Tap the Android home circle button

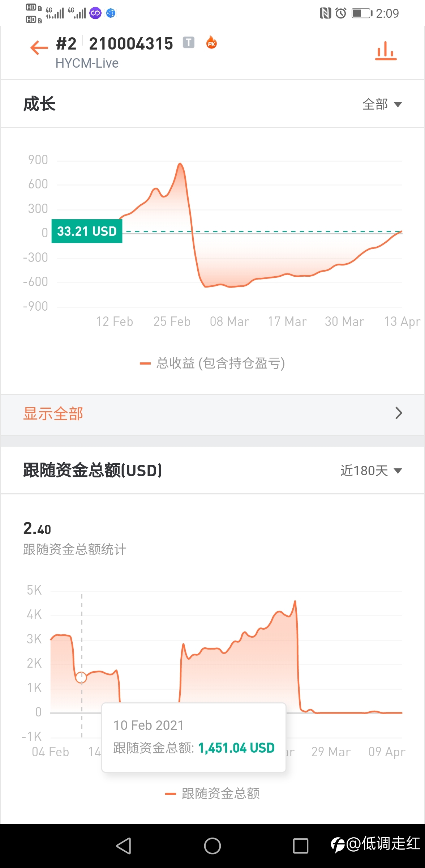coord(212,846)
